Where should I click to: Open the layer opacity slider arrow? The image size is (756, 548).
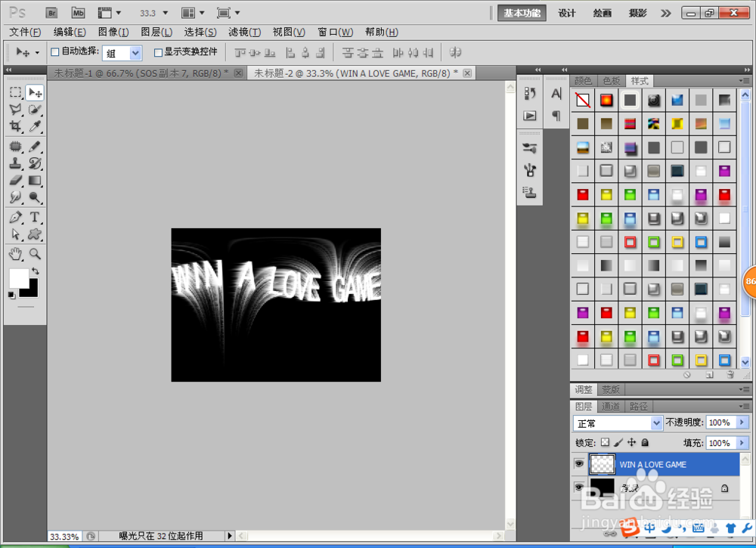[742, 423]
